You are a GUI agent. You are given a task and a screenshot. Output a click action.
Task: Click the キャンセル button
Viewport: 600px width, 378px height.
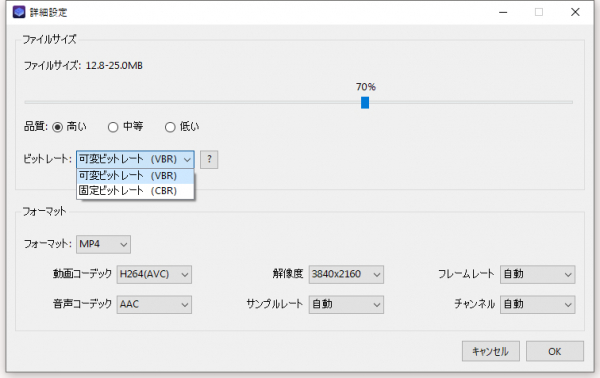click(491, 351)
